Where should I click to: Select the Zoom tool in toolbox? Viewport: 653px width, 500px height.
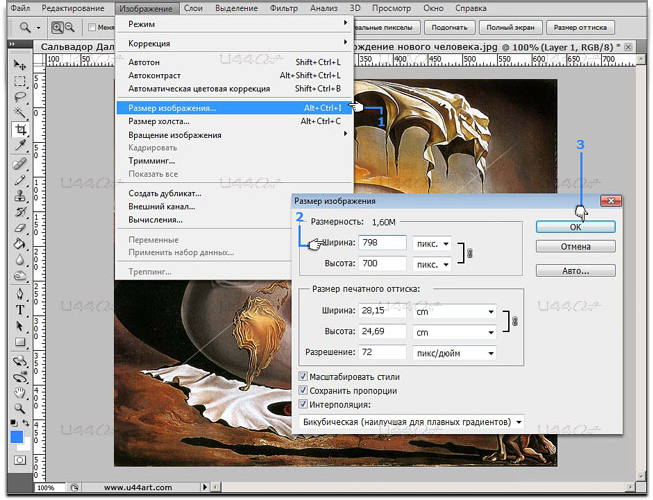point(20,409)
